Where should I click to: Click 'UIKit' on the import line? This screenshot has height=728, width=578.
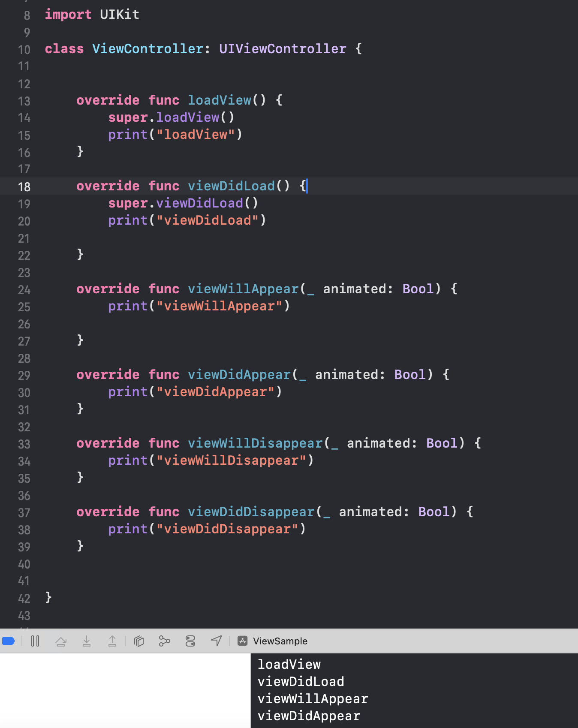click(120, 15)
